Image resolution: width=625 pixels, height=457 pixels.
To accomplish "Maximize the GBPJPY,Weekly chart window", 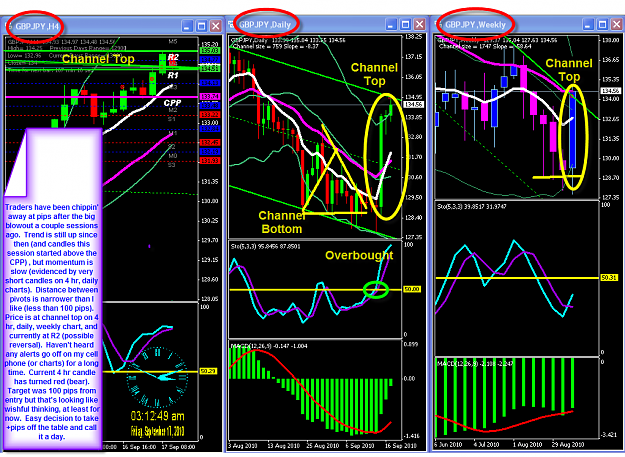I will [x=602, y=25].
